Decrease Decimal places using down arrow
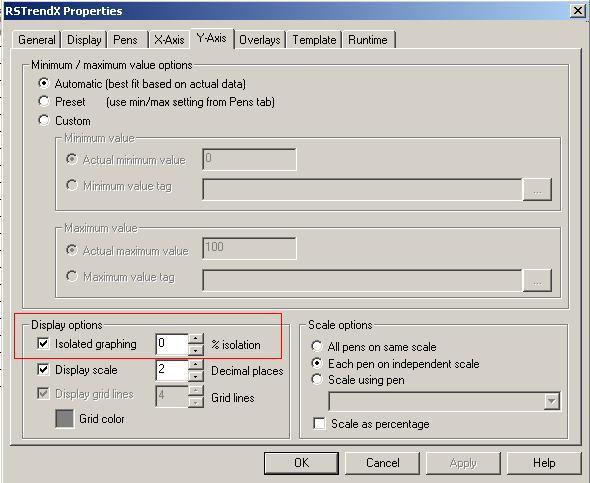 pyautogui.click(x=195, y=376)
